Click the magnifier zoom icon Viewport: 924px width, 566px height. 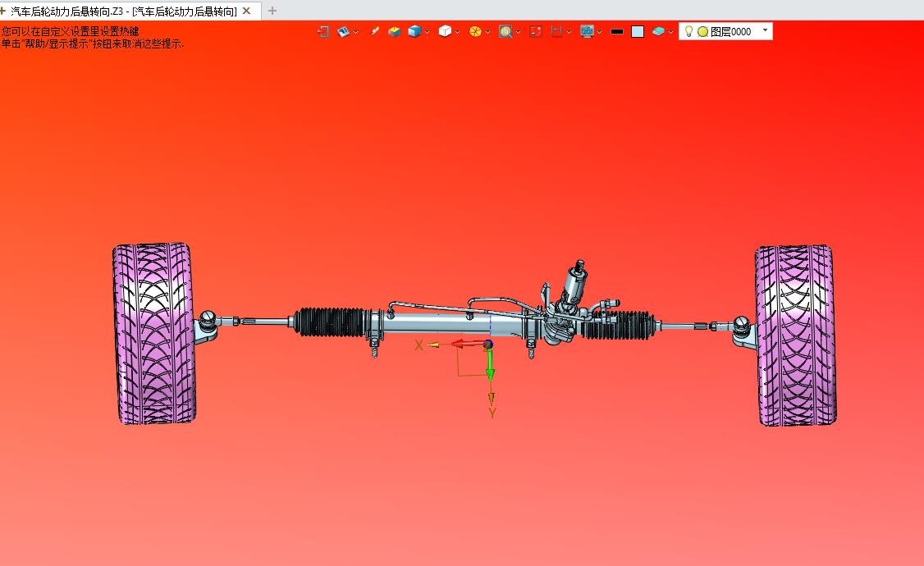(x=505, y=31)
